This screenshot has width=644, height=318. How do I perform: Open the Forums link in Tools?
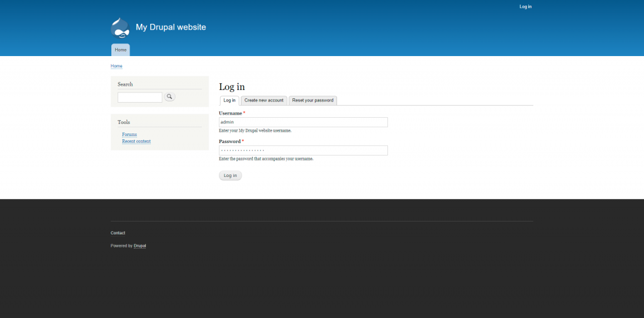130,134
